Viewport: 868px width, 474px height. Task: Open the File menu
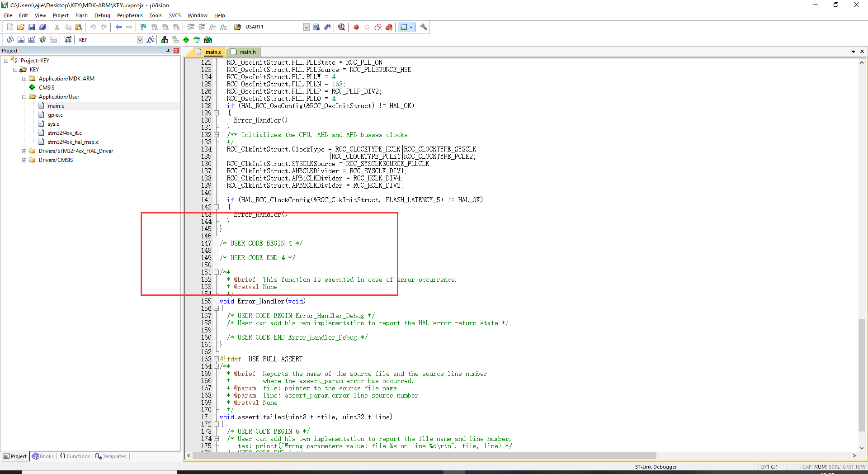8,15
